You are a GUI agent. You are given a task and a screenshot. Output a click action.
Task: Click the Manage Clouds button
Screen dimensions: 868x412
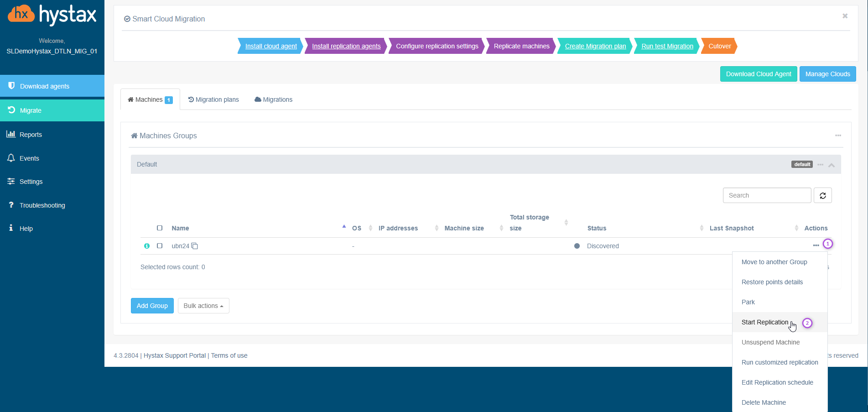[827, 74]
